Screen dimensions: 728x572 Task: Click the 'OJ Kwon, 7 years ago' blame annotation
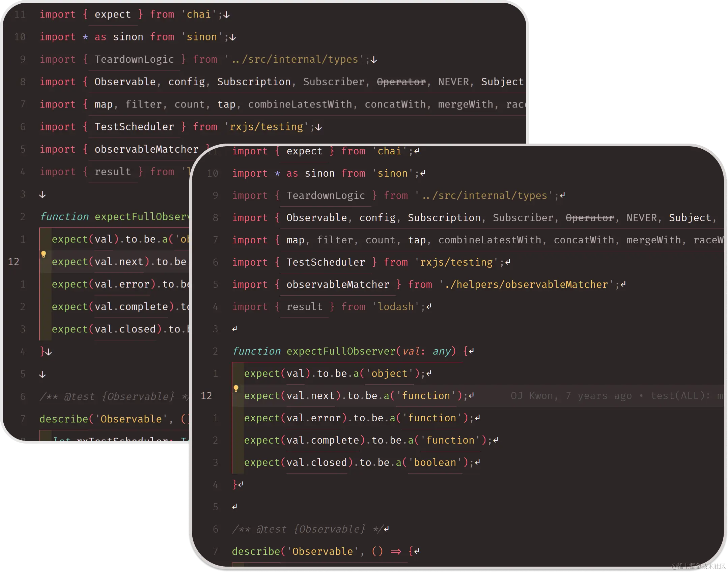(571, 396)
